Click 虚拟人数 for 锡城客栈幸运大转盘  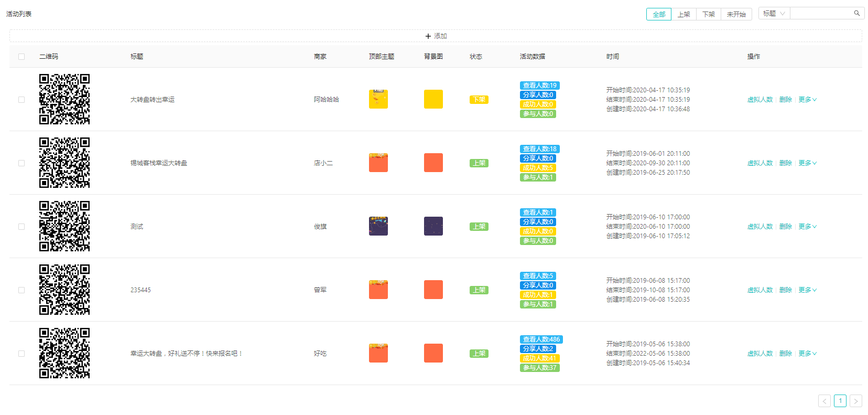760,163
